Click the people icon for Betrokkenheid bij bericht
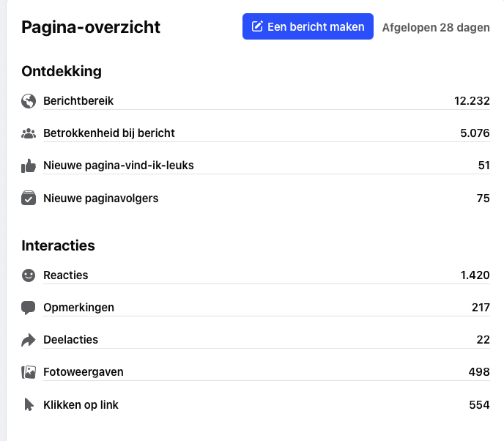 [x=29, y=133]
